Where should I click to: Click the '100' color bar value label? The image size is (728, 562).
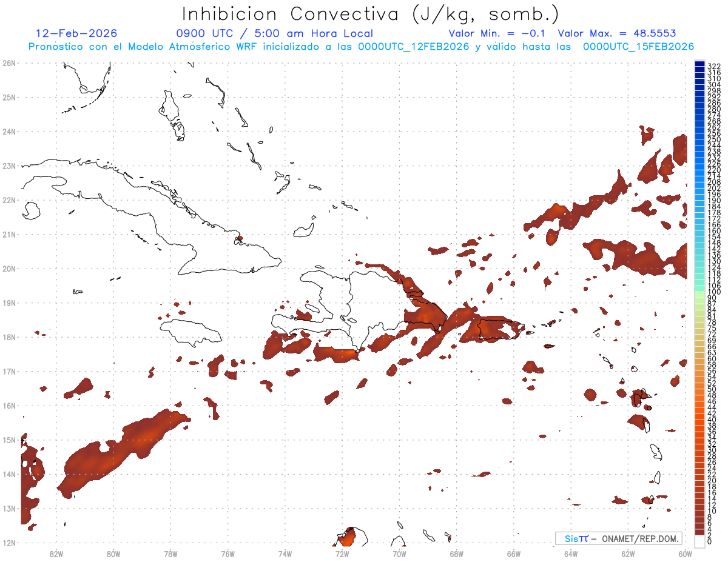tap(714, 292)
